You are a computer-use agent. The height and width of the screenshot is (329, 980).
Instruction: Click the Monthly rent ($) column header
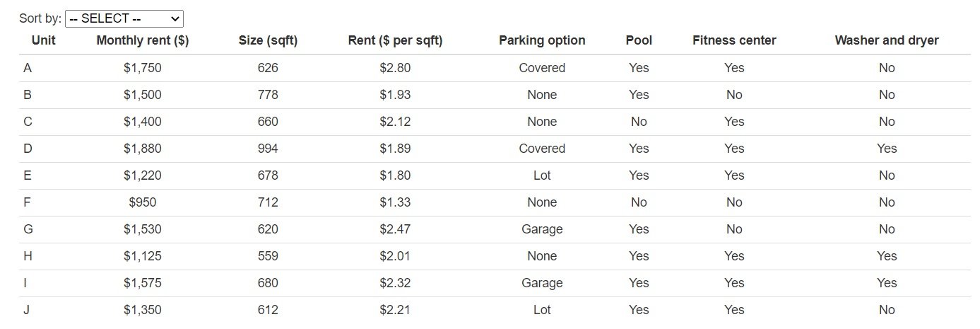pyautogui.click(x=143, y=40)
